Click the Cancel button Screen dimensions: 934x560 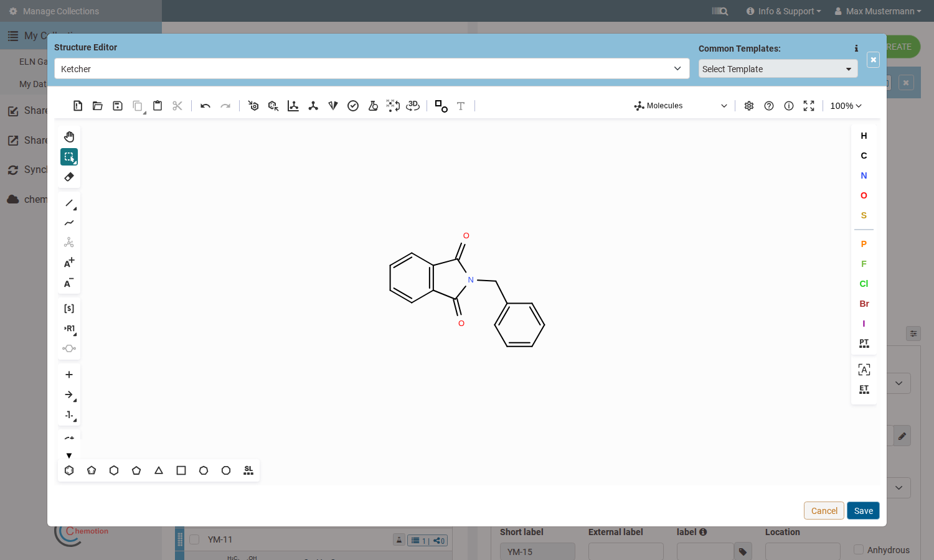[x=824, y=511]
